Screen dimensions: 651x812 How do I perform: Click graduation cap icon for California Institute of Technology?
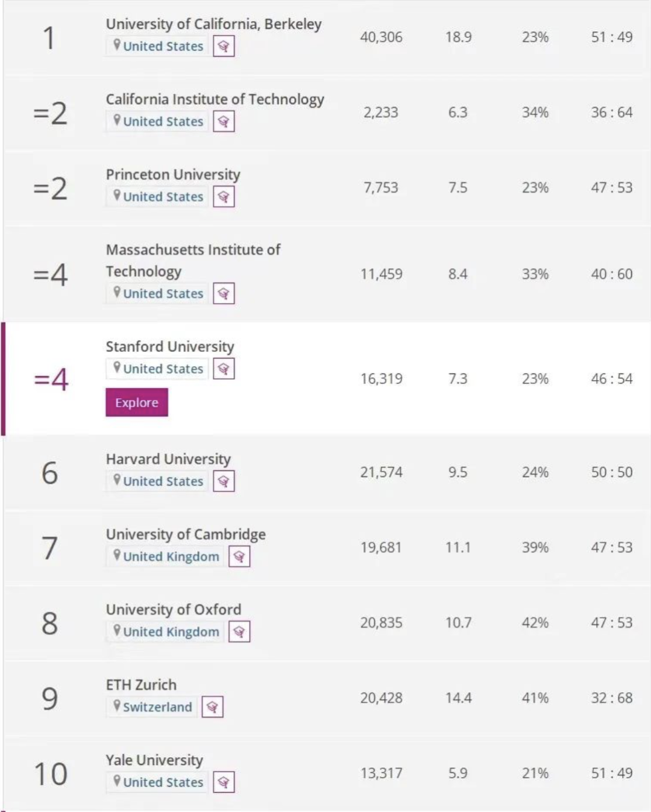[x=224, y=122]
